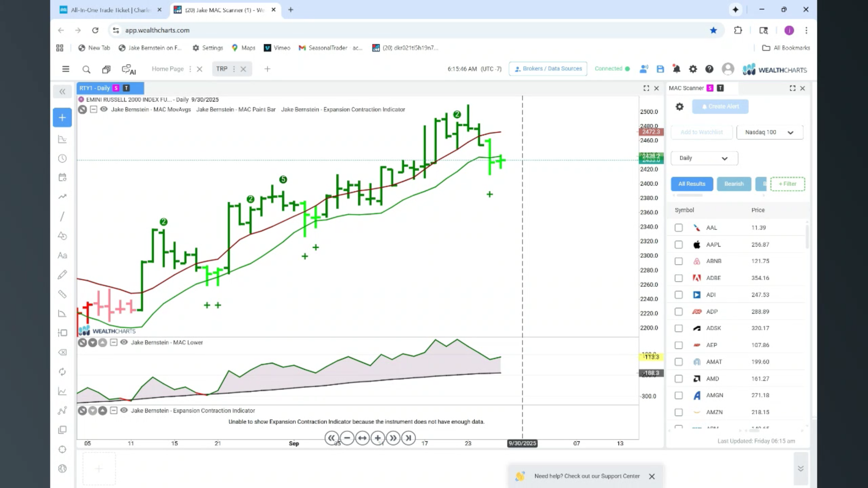Select the ruler measure tool

point(62,294)
